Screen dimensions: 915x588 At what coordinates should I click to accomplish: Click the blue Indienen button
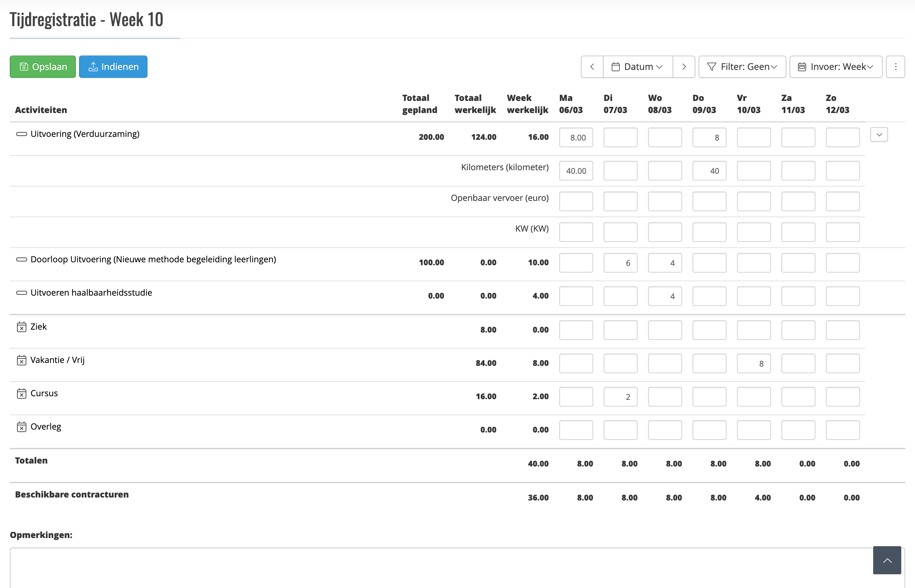113,67
